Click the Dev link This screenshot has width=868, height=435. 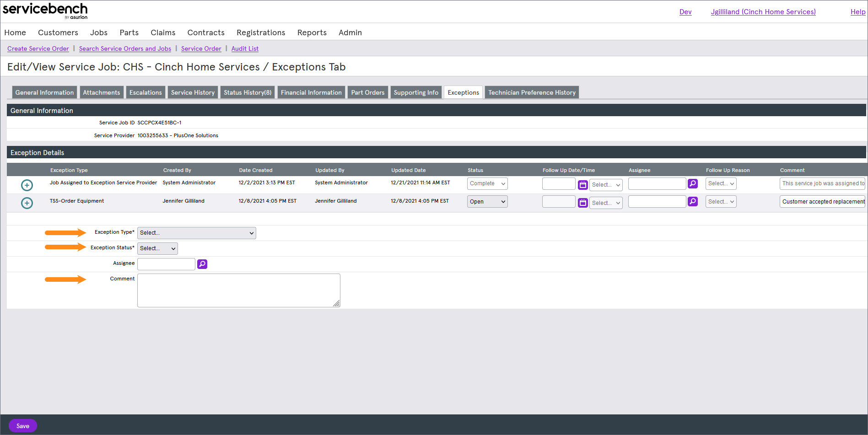(x=685, y=12)
